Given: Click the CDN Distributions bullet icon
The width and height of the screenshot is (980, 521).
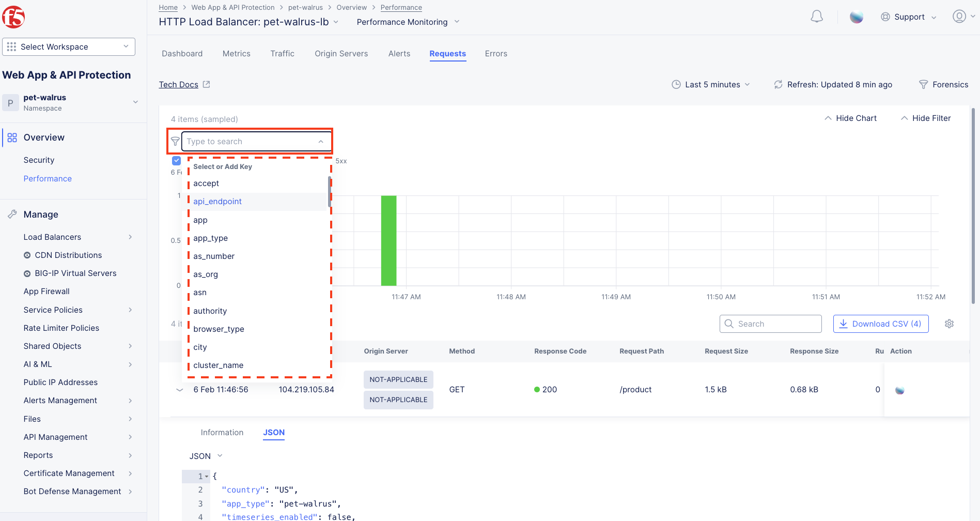Looking at the screenshot, I should pos(27,255).
